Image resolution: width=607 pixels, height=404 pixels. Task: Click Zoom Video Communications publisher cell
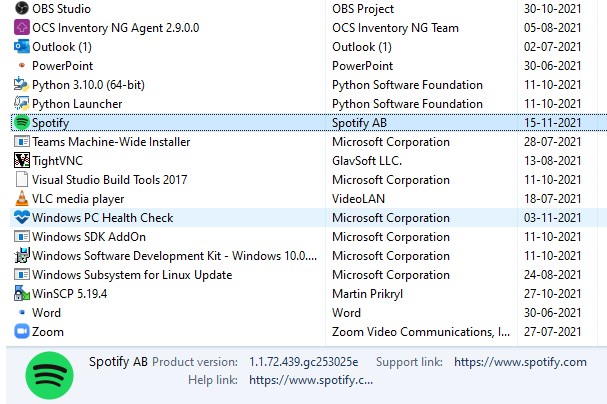[421, 332]
